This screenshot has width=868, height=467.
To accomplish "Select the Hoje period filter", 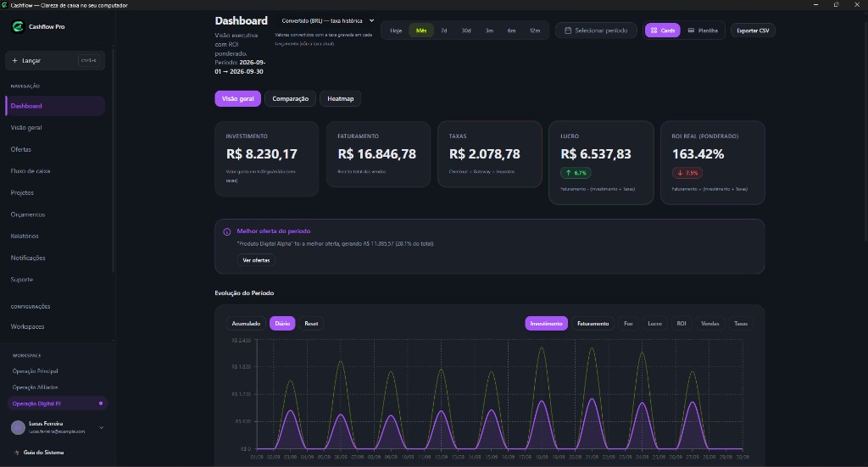I will coord(396,31).
